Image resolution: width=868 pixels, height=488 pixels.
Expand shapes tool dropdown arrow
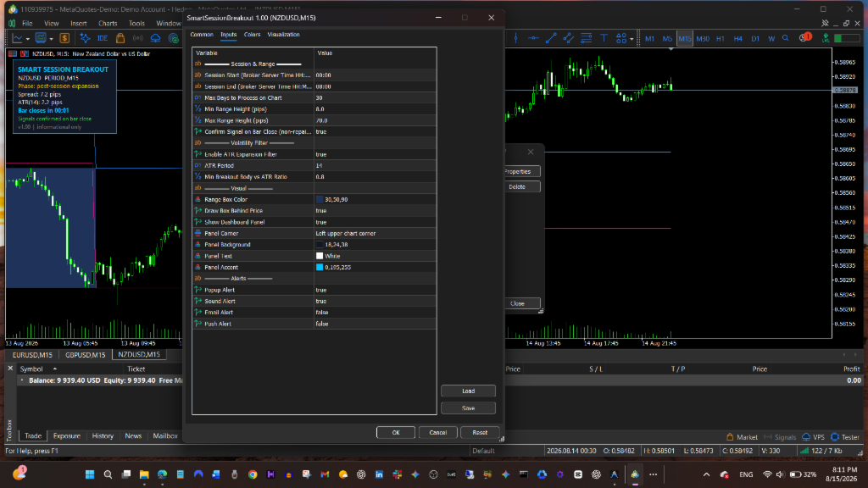[632, 39]
